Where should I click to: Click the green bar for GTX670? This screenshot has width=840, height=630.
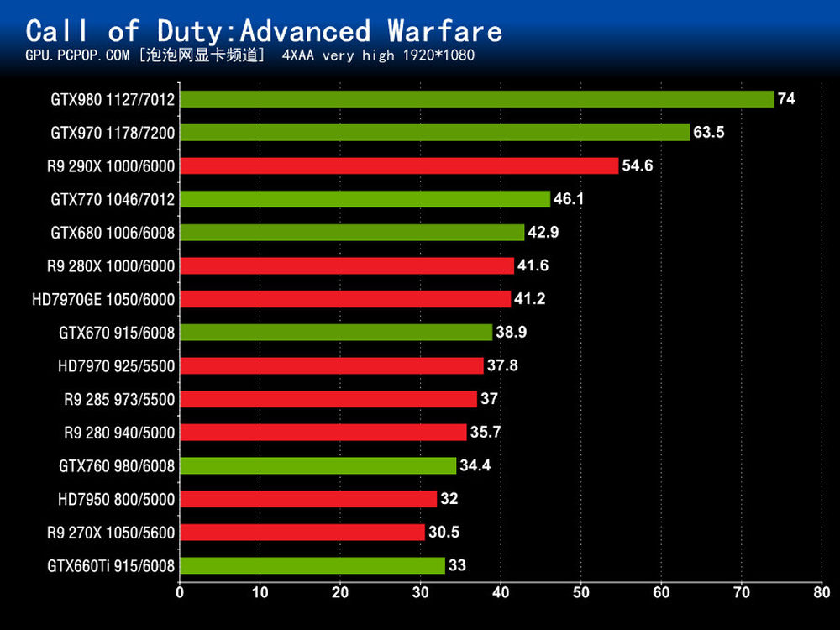pos(336,332)
